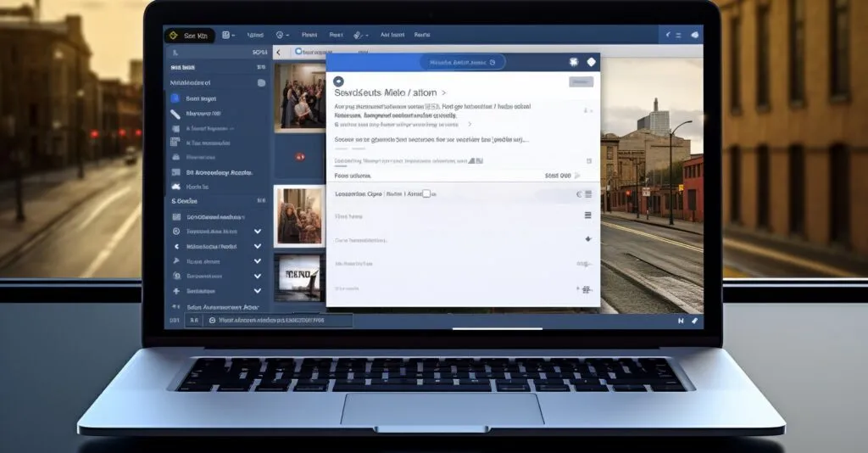Open the bold sidebar row with panel icon
The width and height of the screenshot is (868, 453).
(x=218, y=172)
